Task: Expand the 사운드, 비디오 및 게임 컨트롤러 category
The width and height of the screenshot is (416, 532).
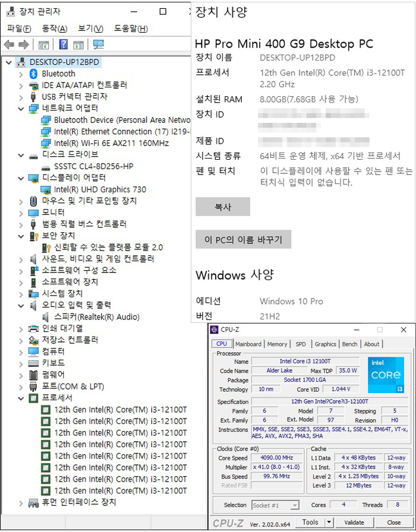Action: coord(21,260)
